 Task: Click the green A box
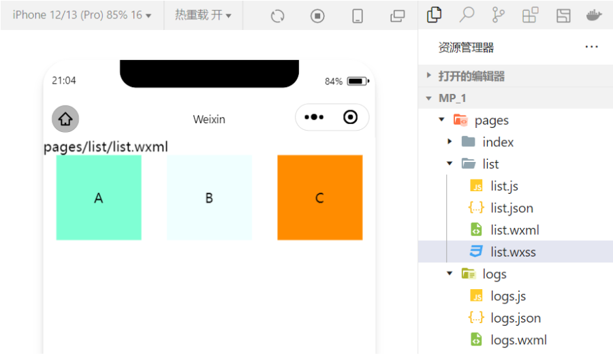tap(99, 197)
